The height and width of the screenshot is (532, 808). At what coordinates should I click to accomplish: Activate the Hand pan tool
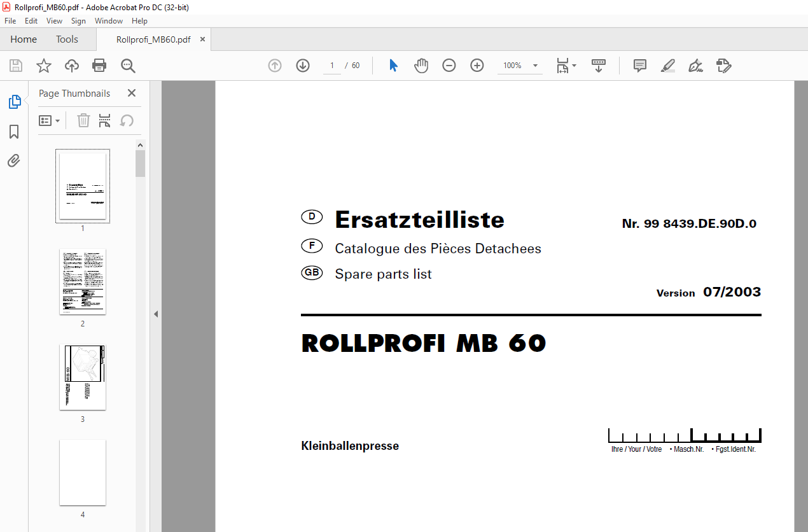click(421, 66)
